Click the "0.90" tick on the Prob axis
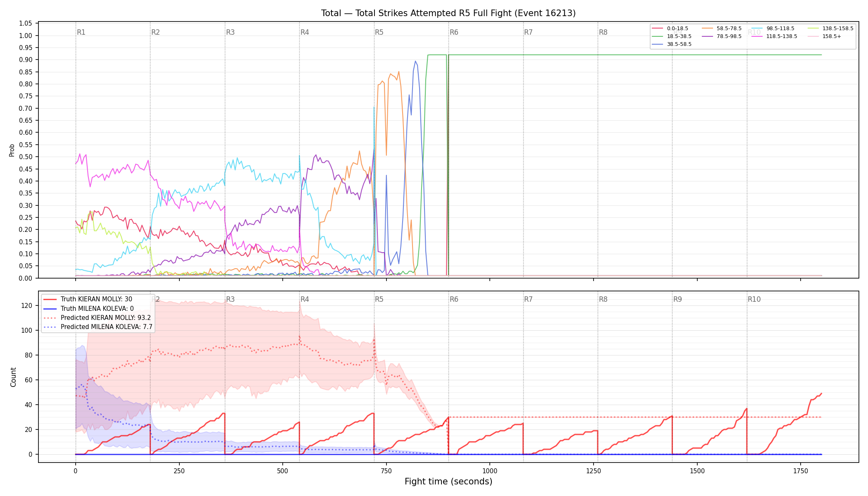Image resolution: width=868 pixels, height=496 pixels. (26, 60)
